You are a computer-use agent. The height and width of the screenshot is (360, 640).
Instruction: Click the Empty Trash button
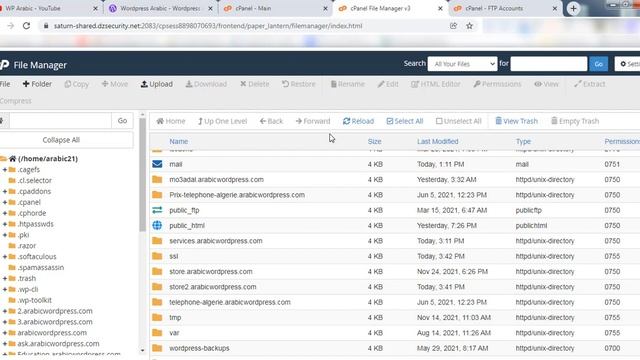[575, 121]
